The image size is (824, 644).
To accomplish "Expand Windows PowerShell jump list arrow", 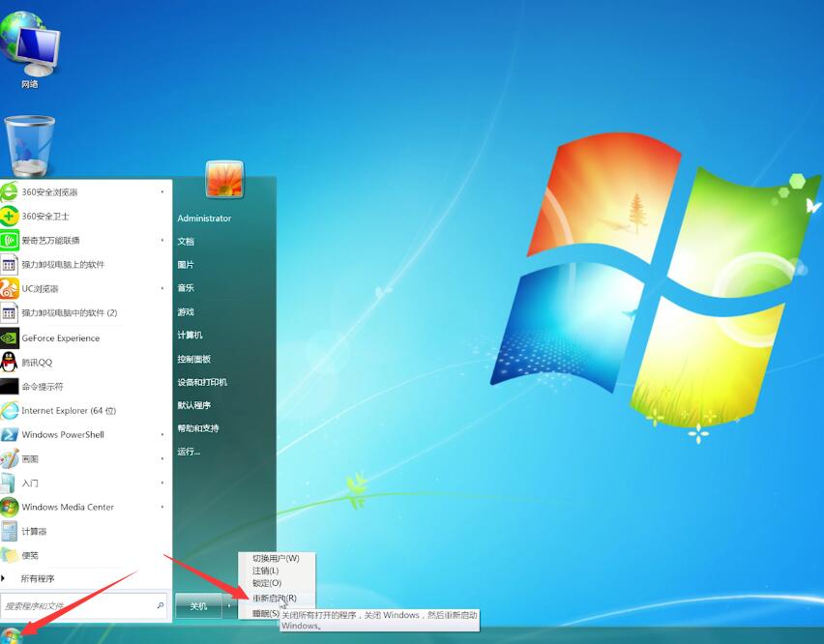I will pyautogui.click(x=162, y=434).
